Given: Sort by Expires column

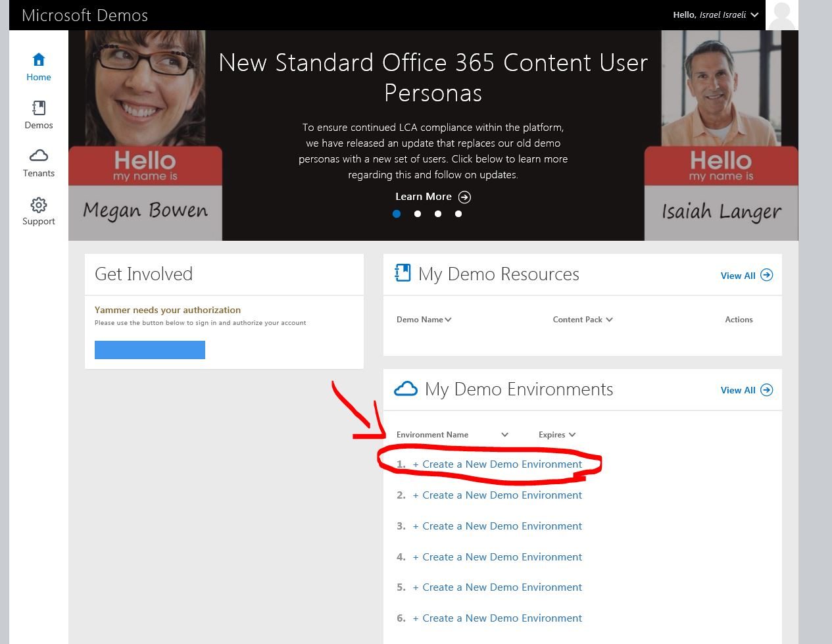Looking at the screenshot, I should [557, 435].
